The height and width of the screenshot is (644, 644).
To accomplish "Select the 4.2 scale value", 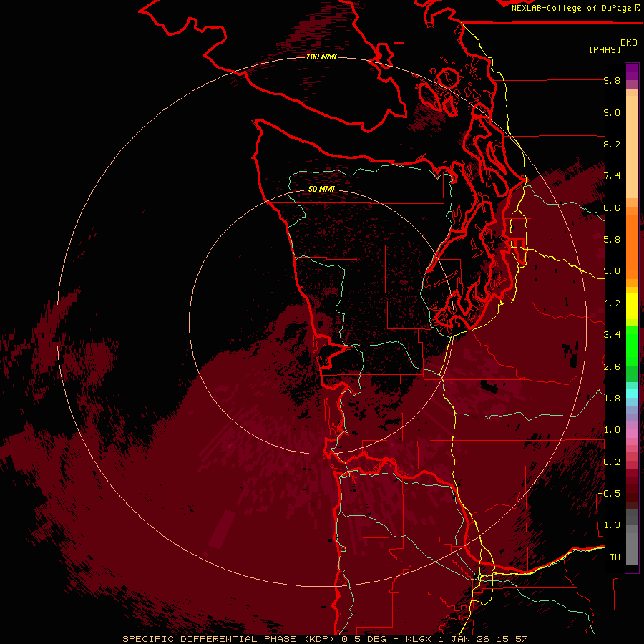I will tap(612, 303).
